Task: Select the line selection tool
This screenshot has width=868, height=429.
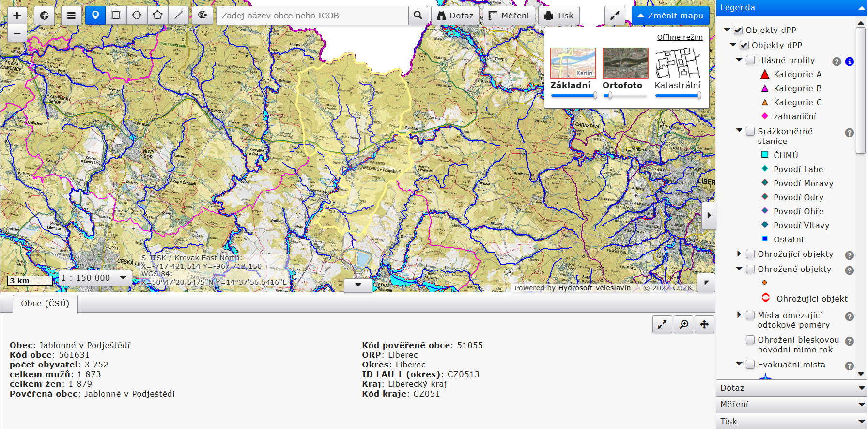Action: tap(178, 16)
